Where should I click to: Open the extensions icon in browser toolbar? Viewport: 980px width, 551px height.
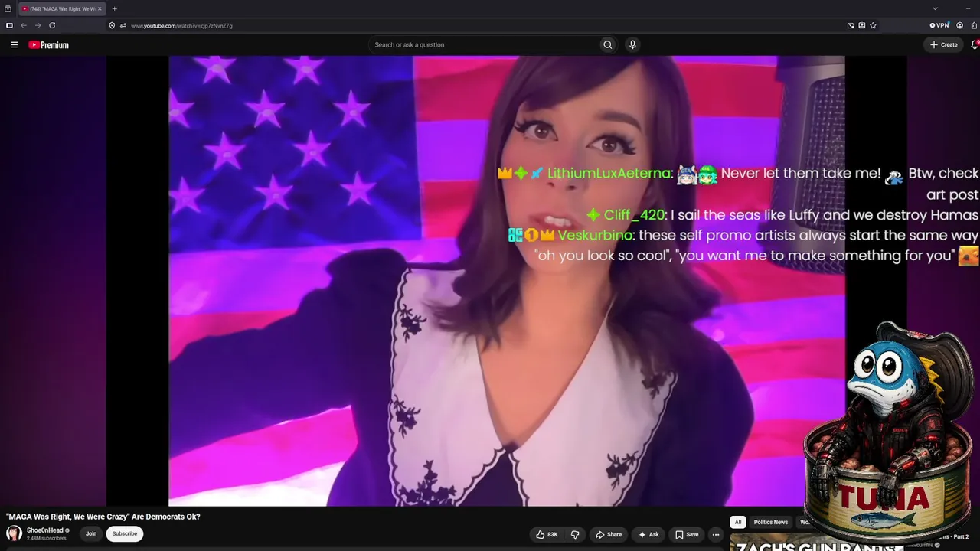point(974,25)
